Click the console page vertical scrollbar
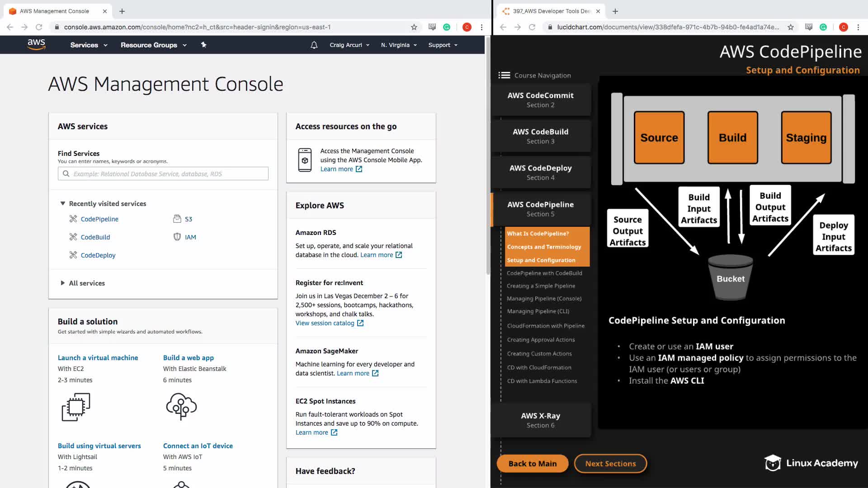The width and height of the screenshot is (868, 488). pyautogui.click(x=488, y=156)
